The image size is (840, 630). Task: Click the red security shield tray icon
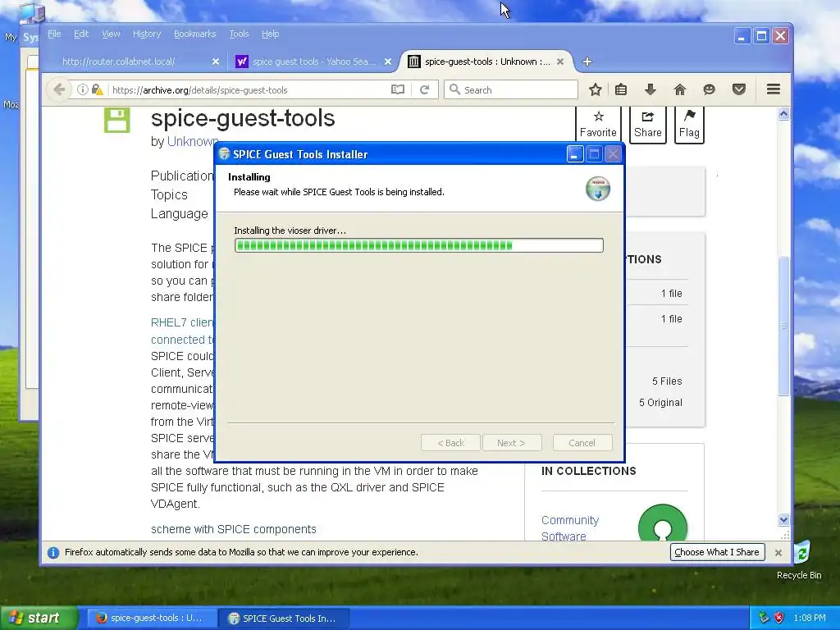(779, 618)
